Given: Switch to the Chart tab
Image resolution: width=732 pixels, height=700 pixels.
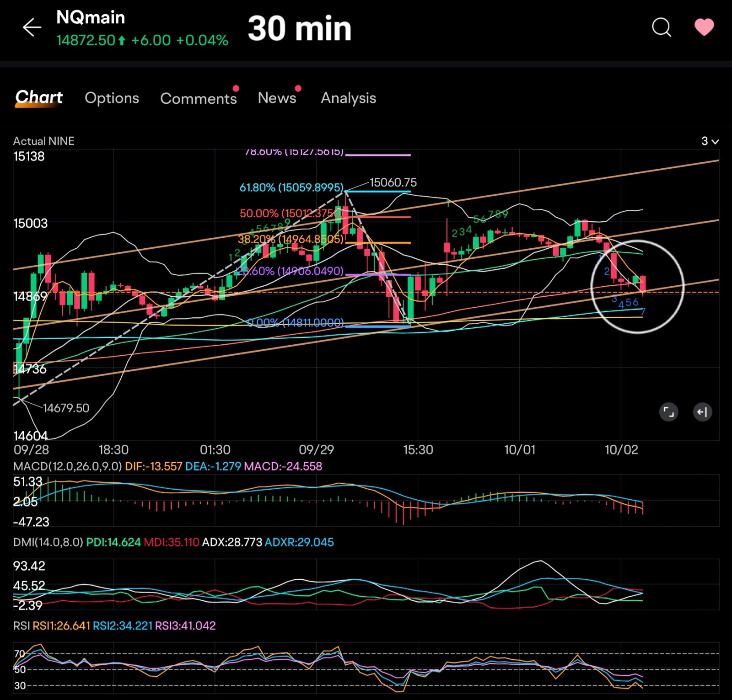Looking at the screenshot, I should pyautogui.click(x=39, y=97).
